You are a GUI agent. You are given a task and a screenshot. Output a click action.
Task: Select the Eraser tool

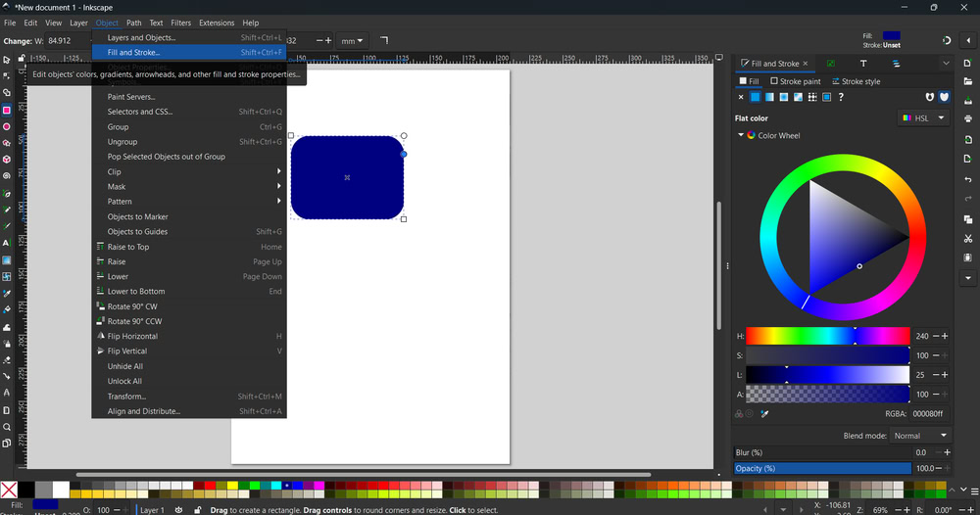[x=6, y=360]
